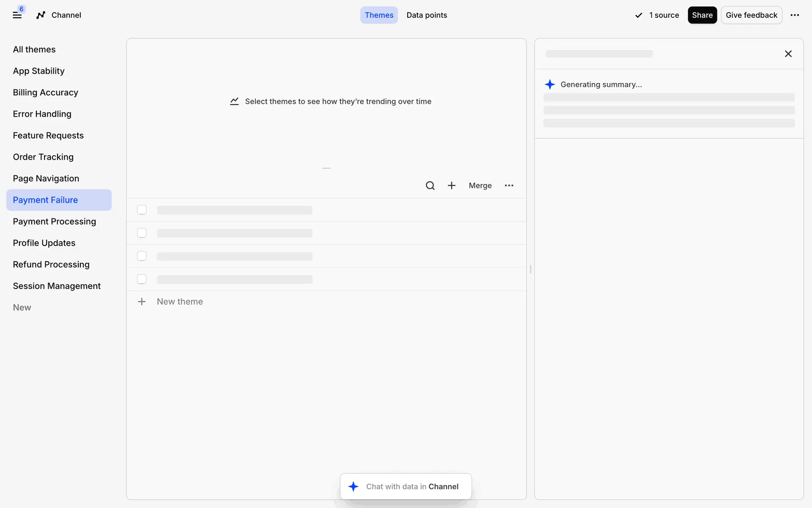Click the Generating summary sparkle icon
Viewport: 812px width, 508px height.
pos(550,84)
